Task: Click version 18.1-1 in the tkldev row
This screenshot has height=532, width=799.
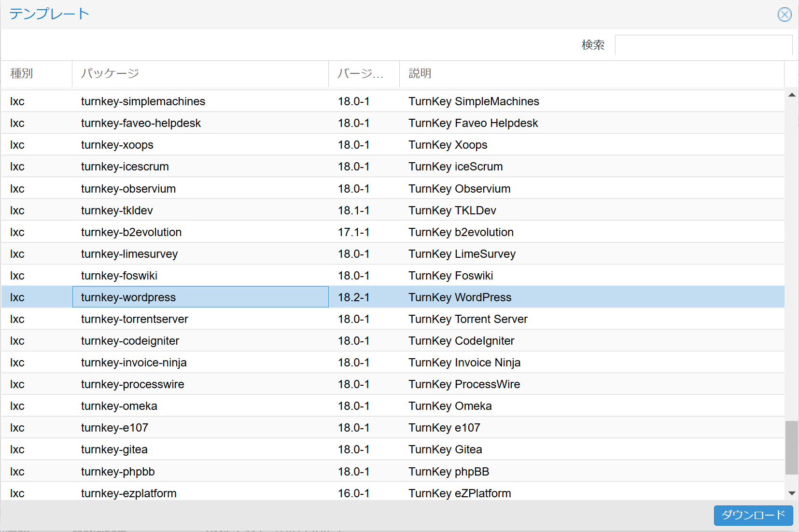Action: click(353, 210)
